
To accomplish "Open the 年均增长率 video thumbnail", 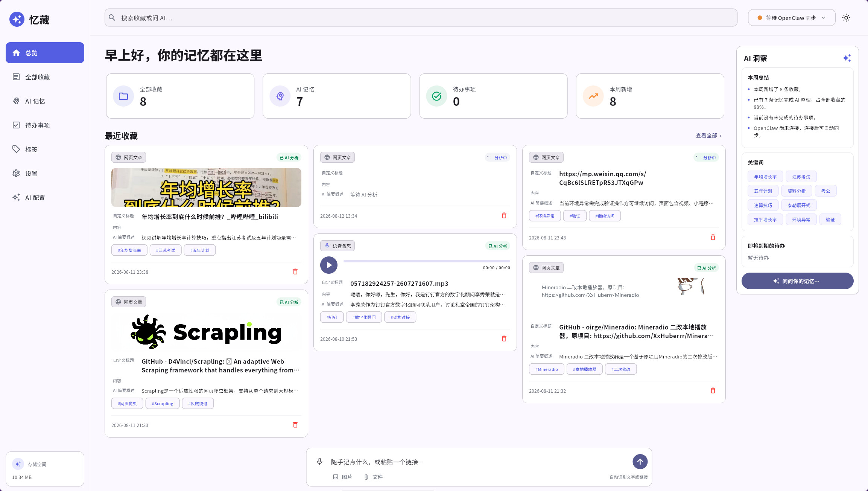I will pos(206,188).
